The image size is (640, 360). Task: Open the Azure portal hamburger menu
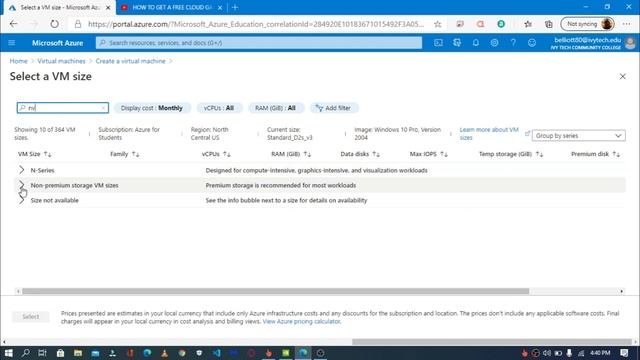[11, 43]
